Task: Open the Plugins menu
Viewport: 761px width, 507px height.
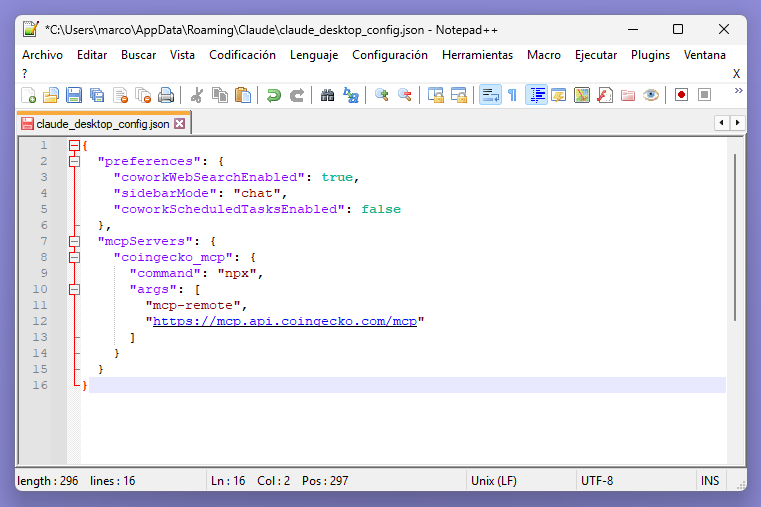Action: click(x=650, y=55)
